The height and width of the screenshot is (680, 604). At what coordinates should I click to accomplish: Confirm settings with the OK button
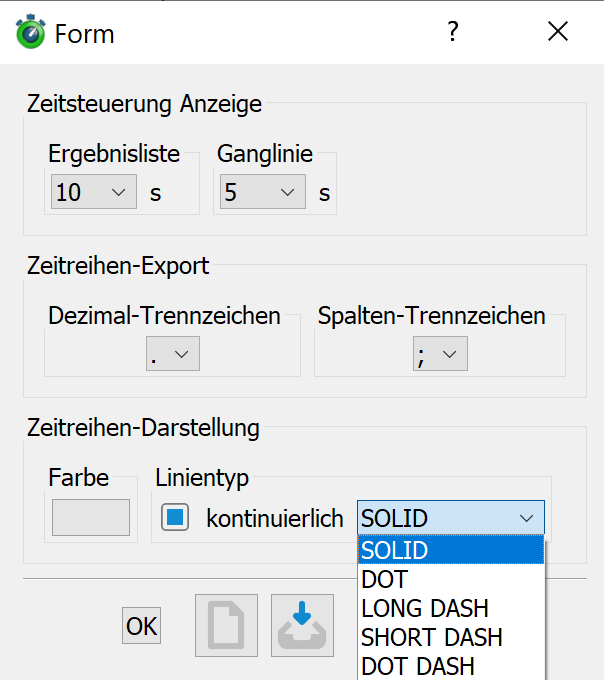coord(141,625)
